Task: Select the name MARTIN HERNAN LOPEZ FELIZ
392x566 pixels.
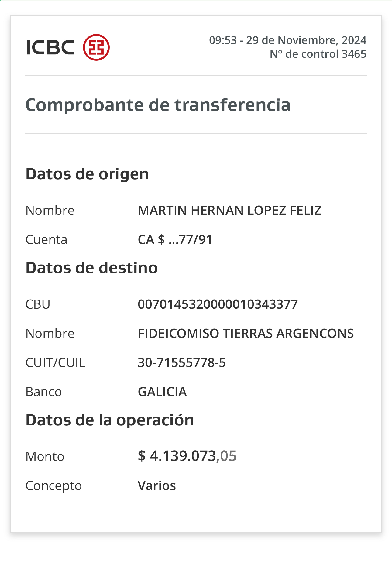Action: pos(230,211)
